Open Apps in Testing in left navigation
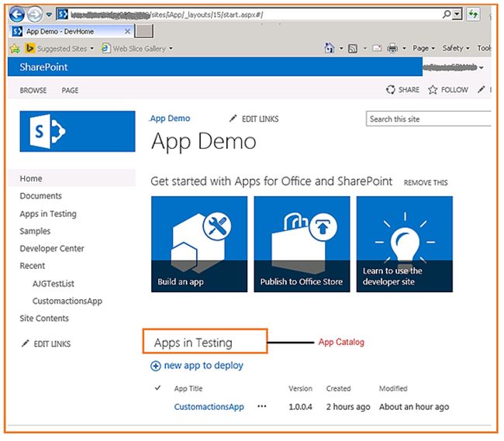Image resolution: width=504 pixels, height=441 pixels. click(48, 214)
